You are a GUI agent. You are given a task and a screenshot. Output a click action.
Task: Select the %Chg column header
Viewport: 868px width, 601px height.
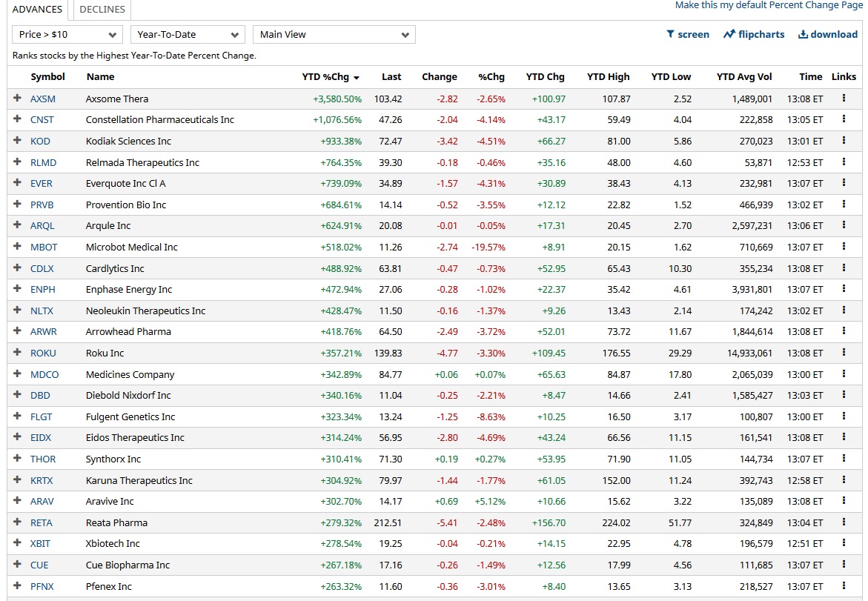tap(491, 77)
